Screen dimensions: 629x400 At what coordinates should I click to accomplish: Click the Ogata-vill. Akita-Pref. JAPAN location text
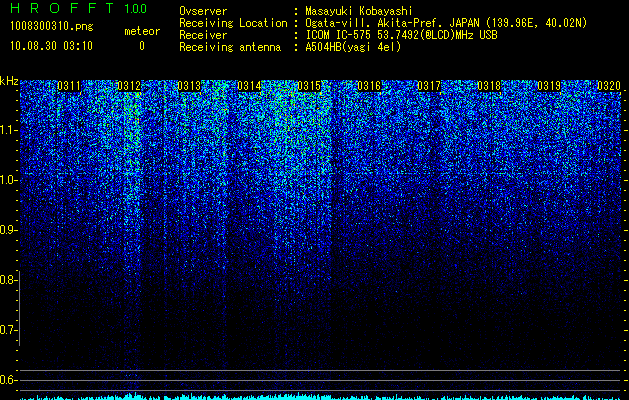coord(446,23)
